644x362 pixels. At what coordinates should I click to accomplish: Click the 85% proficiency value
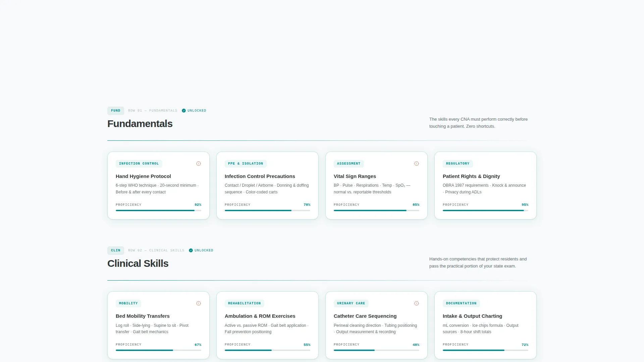click(416, 205)
